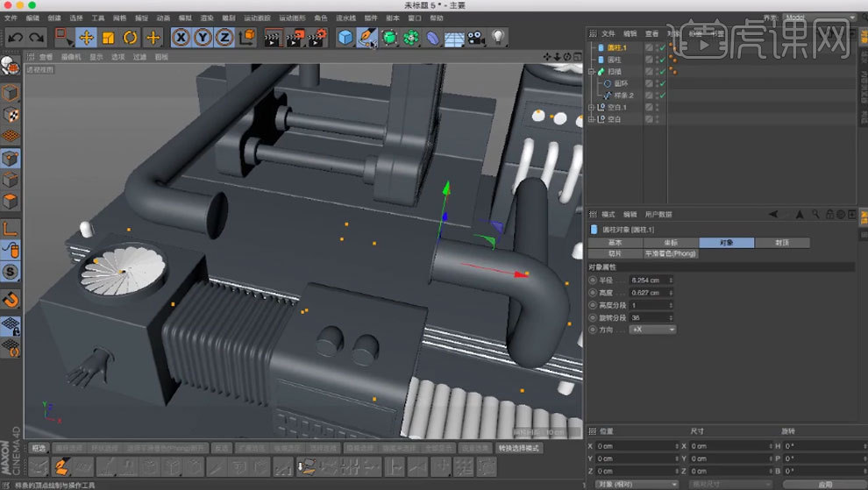
Task: Expand the 空白.1 null group
Action: coord(591,107)
